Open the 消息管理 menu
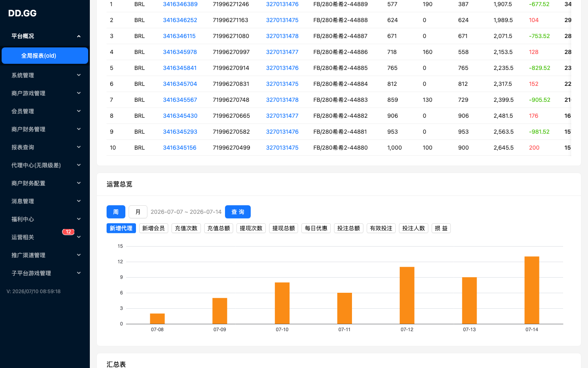The width and height of the screenshot is (588, 368). [x=45, y=201]
